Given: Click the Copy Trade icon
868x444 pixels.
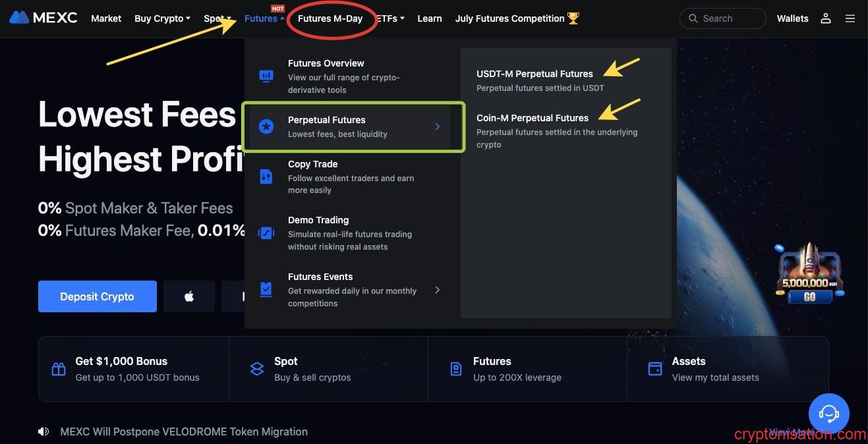Looking at the screenshot, I should (266, 177).
